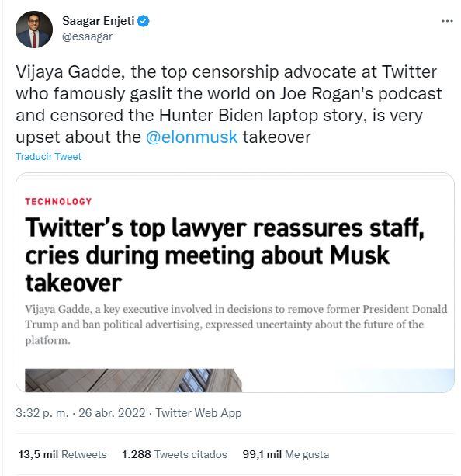Click the article summary about Vijaya Gadde
The width and height of the screenshot is (461, 476).
236,325
